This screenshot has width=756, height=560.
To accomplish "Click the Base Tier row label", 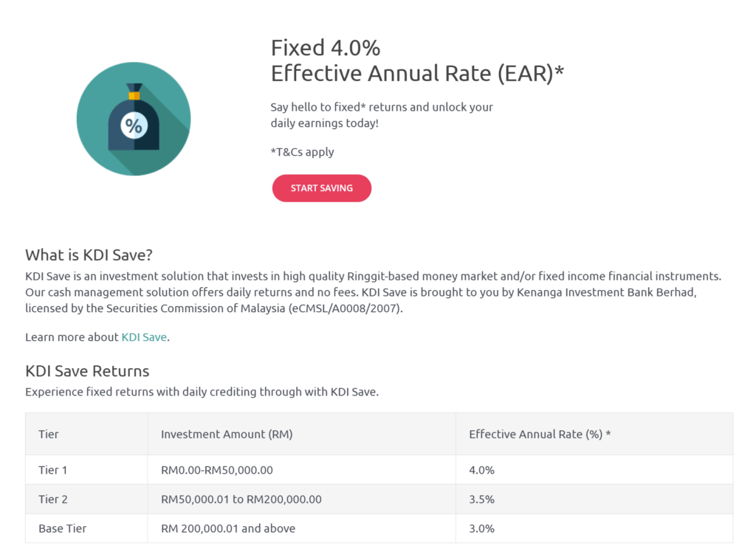I will [x=62, y=528].
